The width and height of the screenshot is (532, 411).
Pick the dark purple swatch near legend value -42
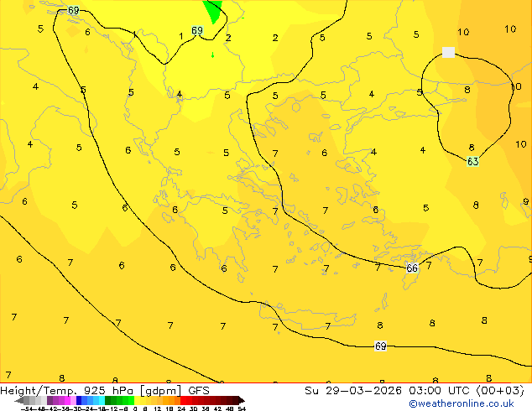(x=50, y=400)
